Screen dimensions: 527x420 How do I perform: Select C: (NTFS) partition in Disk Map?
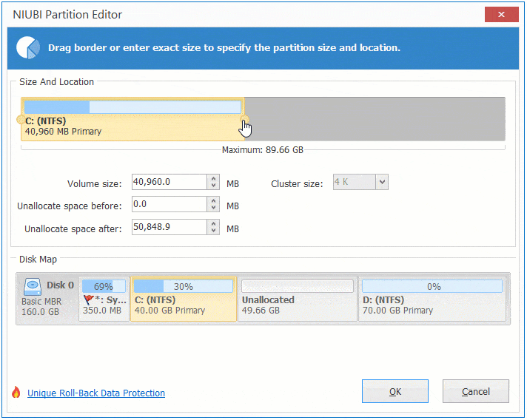tap(183, 305)
